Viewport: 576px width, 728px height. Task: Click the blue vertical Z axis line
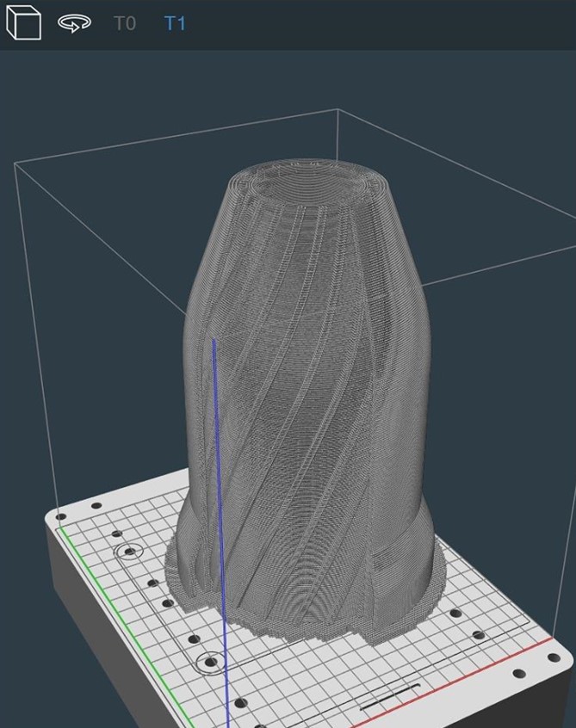(220, 516)
